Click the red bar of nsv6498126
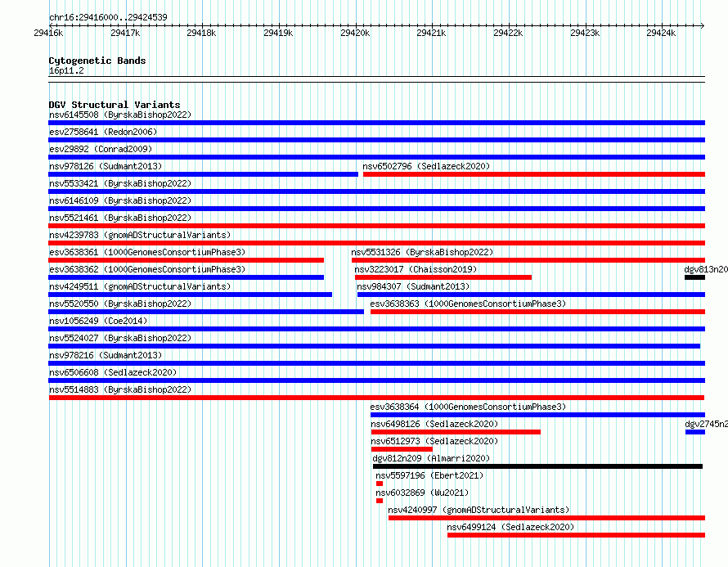The width and height of the screenshot is (728, 567). 456,432
